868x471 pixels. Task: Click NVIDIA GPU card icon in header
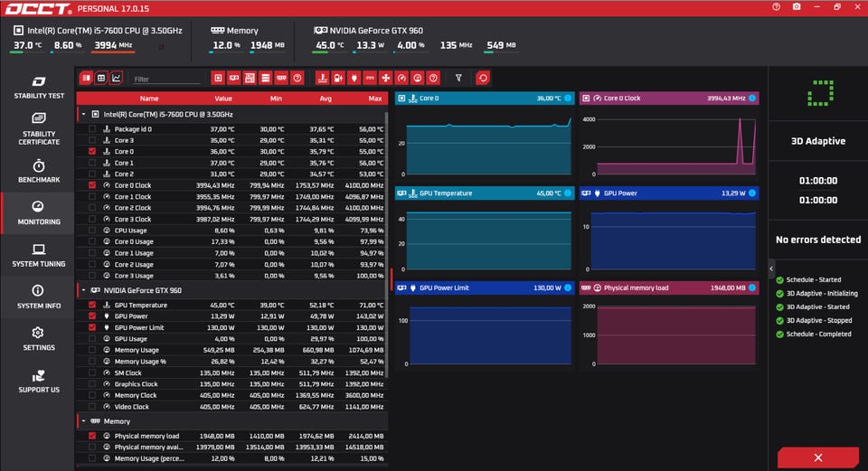[x=320, y=31]
